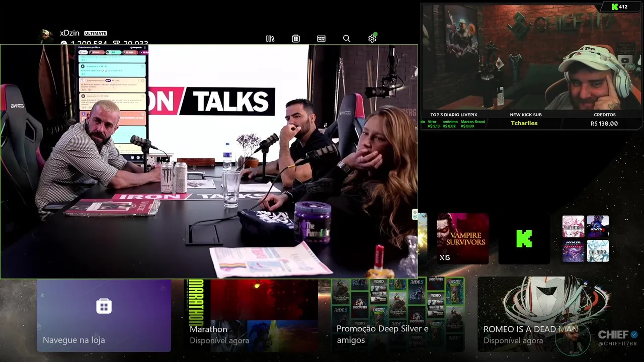The height and width of the screenshot is (362, 644).
Task: Click the Tcharlles new sub name
Action: click(x=524, y=123)
